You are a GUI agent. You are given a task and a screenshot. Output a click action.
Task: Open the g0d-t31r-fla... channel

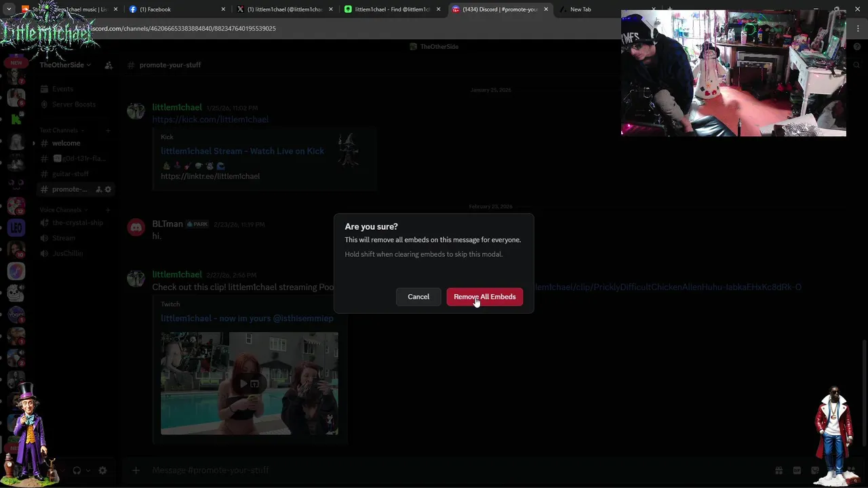(75, 159)
